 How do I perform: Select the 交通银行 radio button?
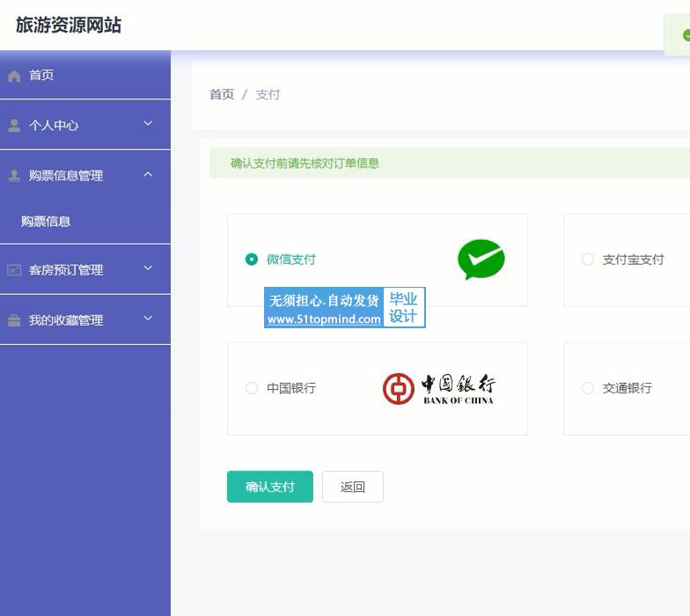pos(588,388)
